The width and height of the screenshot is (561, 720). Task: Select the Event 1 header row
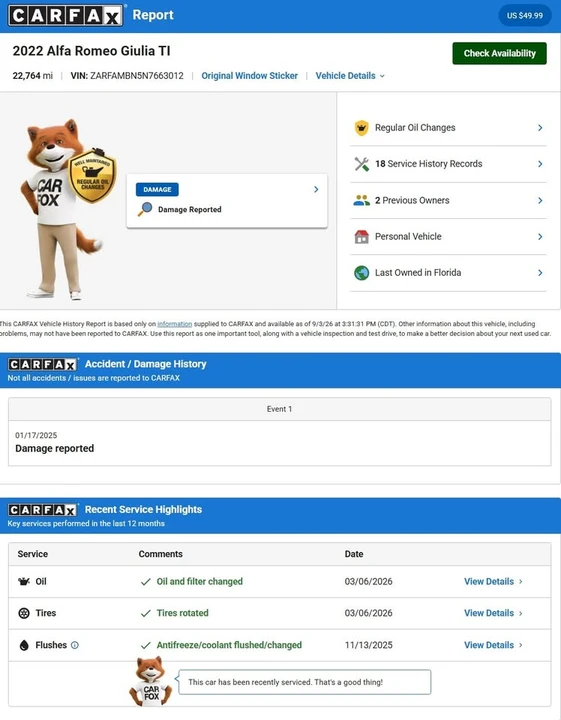coord(280,409)
